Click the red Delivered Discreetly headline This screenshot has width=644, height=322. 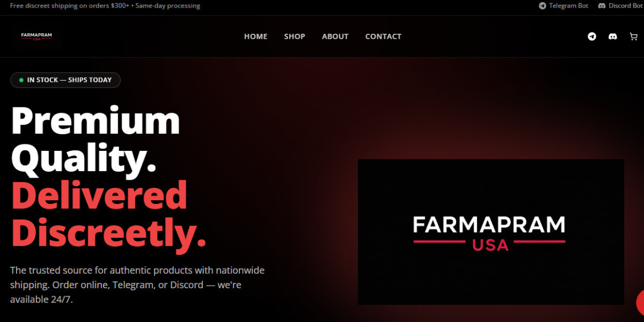point(108,215)
